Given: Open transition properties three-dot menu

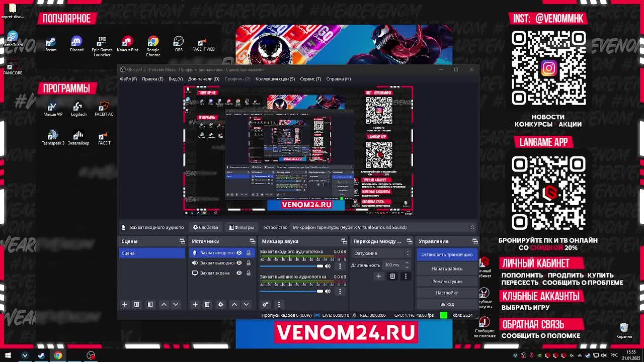Looking at the screenshot, I should point(406,276).
